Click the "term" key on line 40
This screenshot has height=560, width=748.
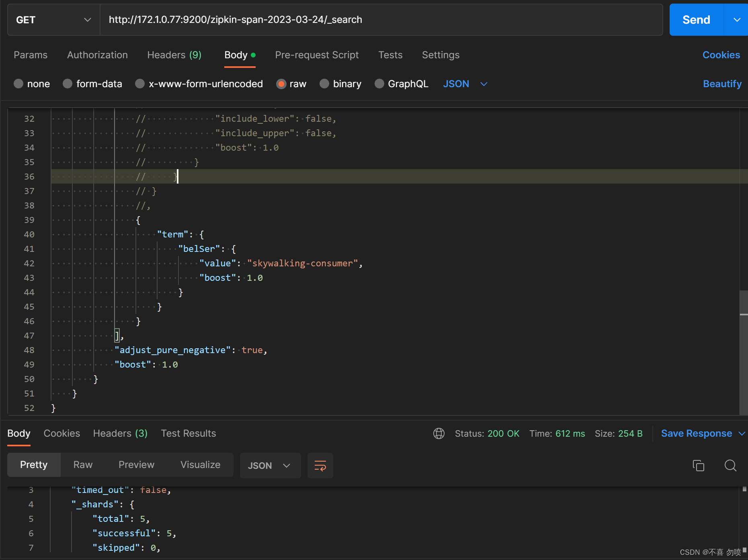(172, 235)
